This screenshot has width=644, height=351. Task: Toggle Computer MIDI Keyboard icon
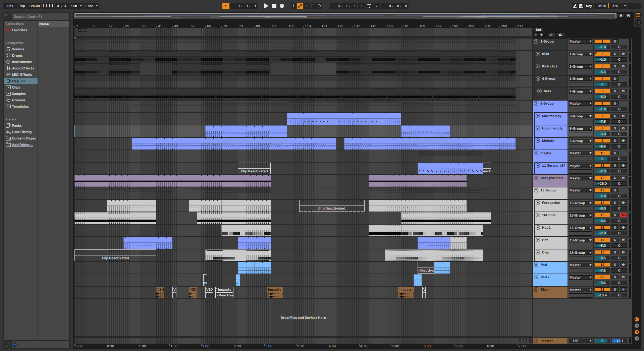pos(581,6)
